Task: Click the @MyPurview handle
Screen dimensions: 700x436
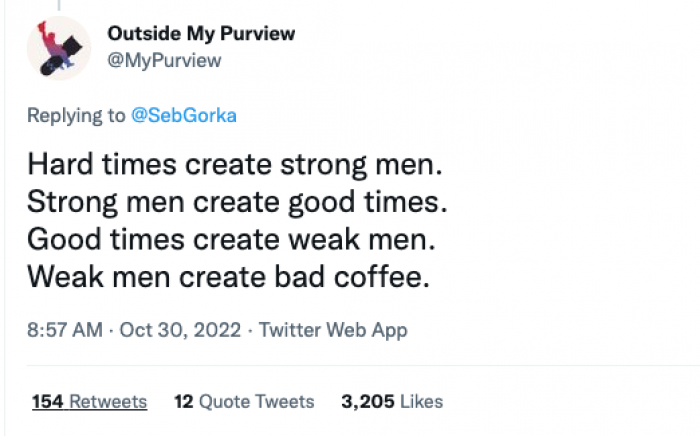Action: [x=164, y=60]
